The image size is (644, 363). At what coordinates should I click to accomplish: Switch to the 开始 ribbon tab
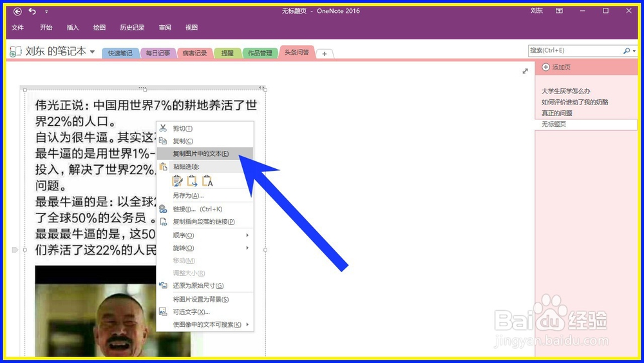click(x=46, y=28)
